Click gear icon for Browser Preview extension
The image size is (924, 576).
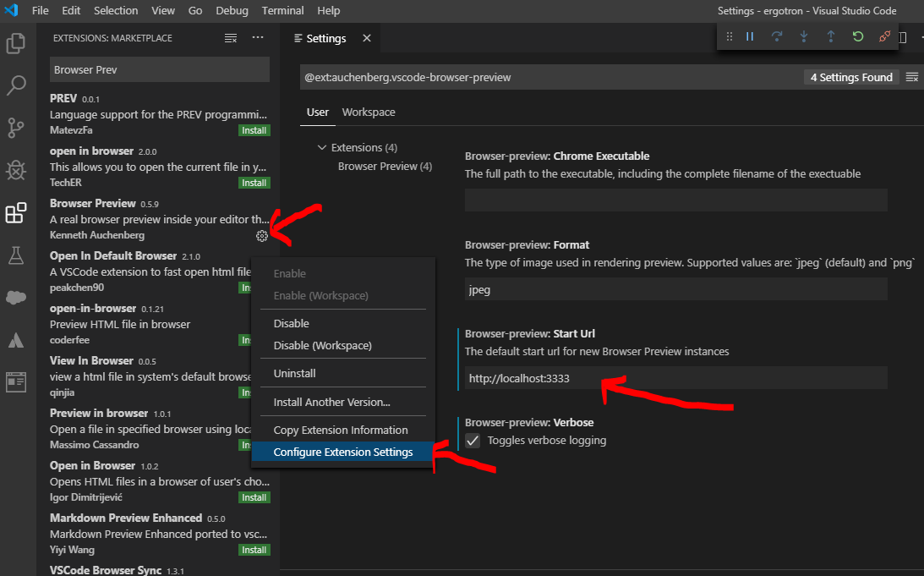(262, 236)
